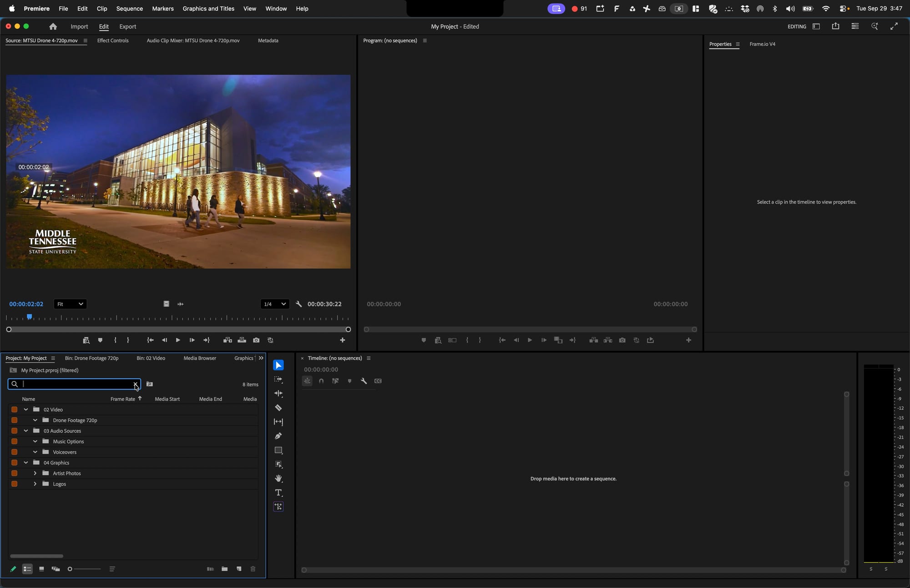The width and height of the screenshot is (910, 588).
Task: Click the Insert button in Source monitor
Action: [227, 340]
